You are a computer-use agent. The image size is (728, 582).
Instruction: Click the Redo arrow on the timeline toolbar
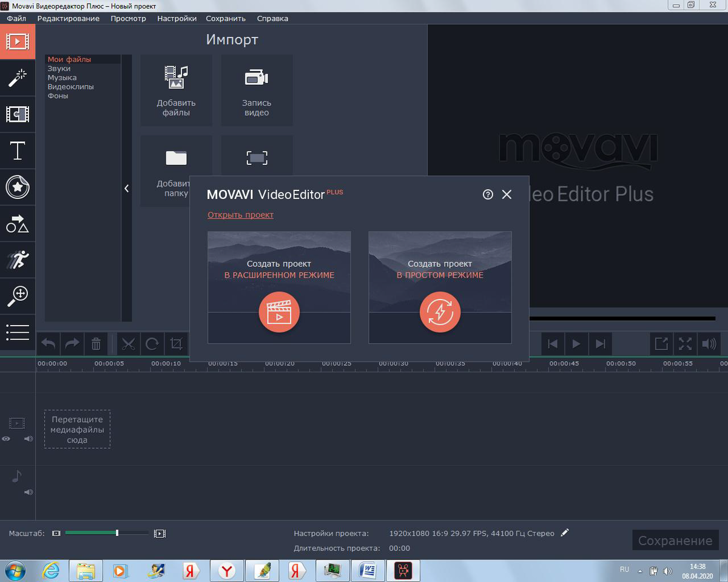point(72,344)
